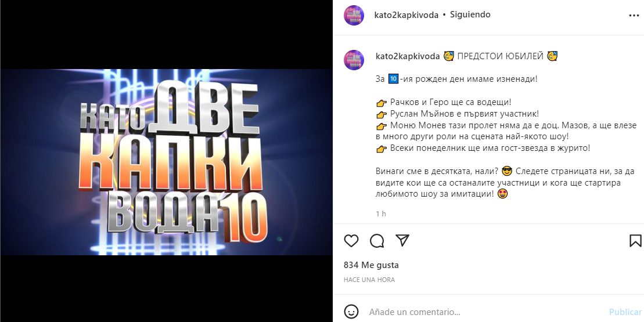Viewport: 644px width, 322px height.
Task: Click the kato2kapkivoda avatar beside the caption
Action: point(354,60)
